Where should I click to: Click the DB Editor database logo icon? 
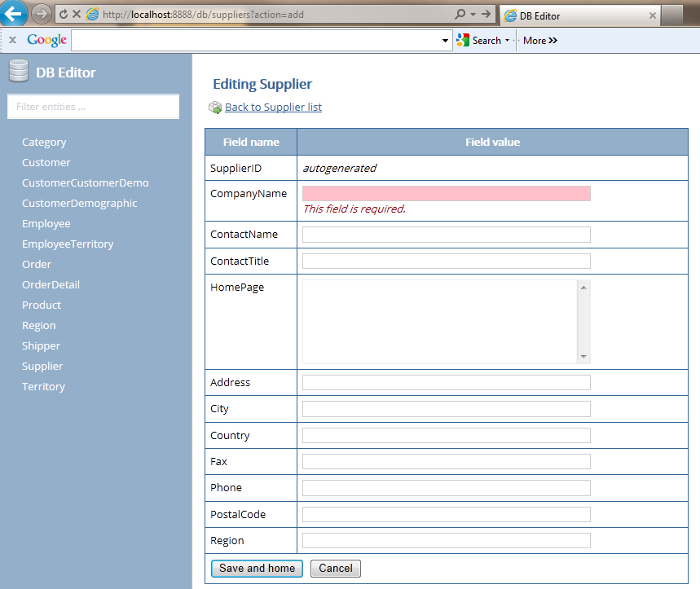tap(19, 73)
